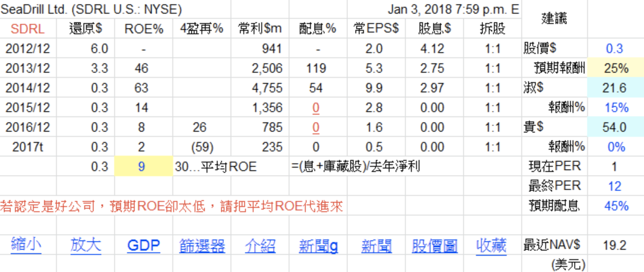644x272 pixels.
Task: Open the GDP link
Action: pos(144,246)
